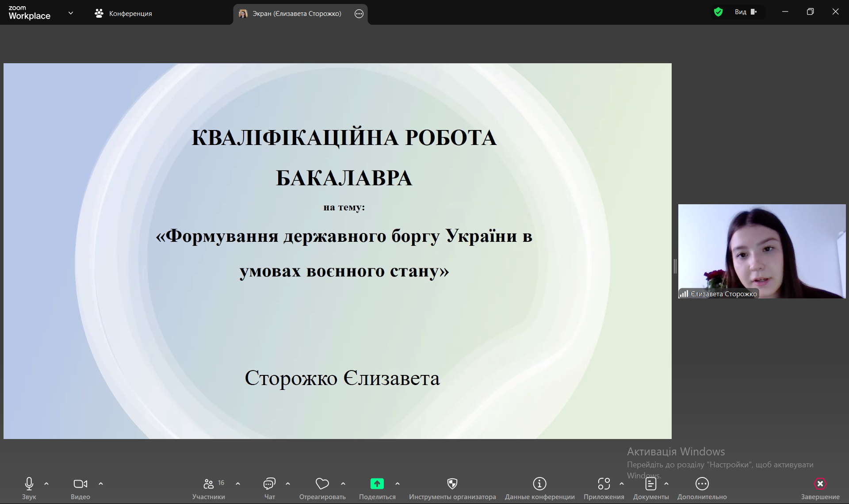Viewport: 849px width, 504px height.
Task: Open the Meeting info icon
Action: coord(539,484)
